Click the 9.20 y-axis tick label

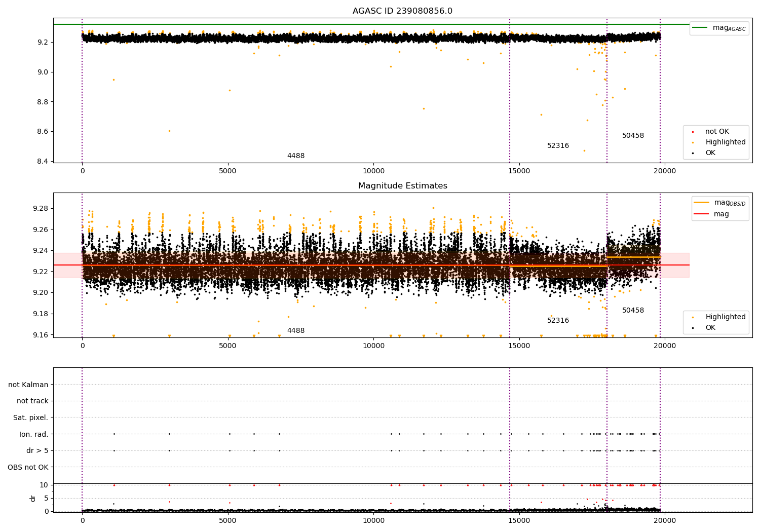click(x=41, y=293)
